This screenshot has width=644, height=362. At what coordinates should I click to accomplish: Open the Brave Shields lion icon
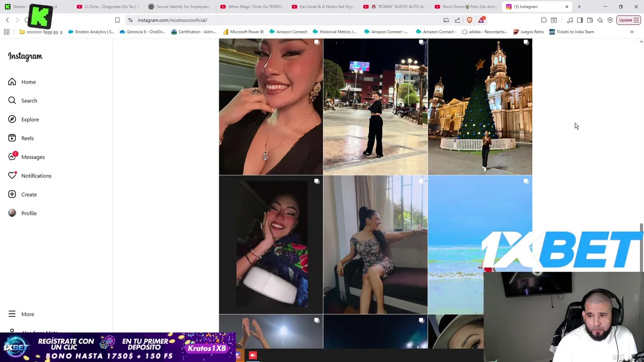click(x=469, y=20)
